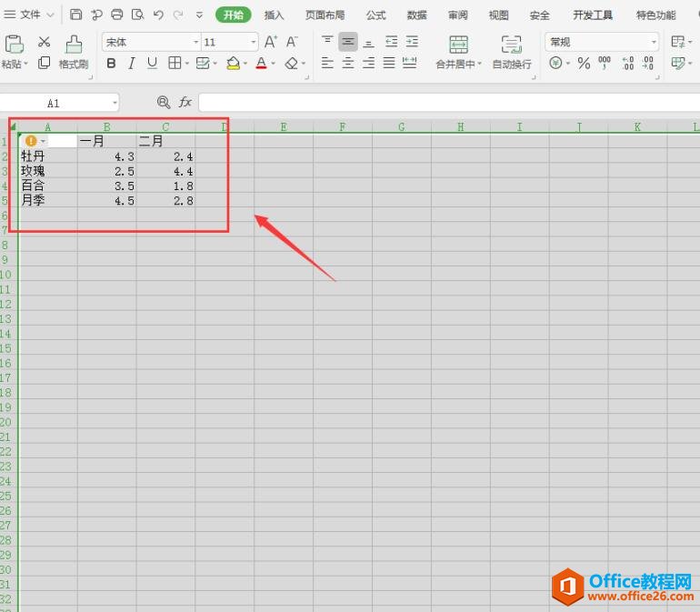
Task: Justify text alignment icon
Action: coord(389,63)
